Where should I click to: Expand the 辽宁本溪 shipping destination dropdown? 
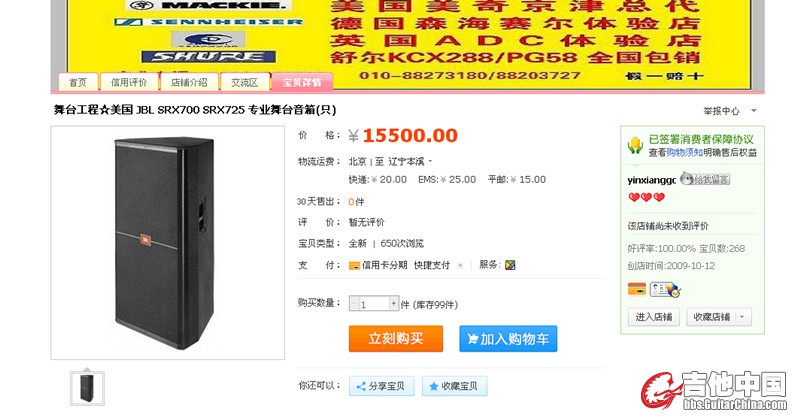(x=430, y=162)
